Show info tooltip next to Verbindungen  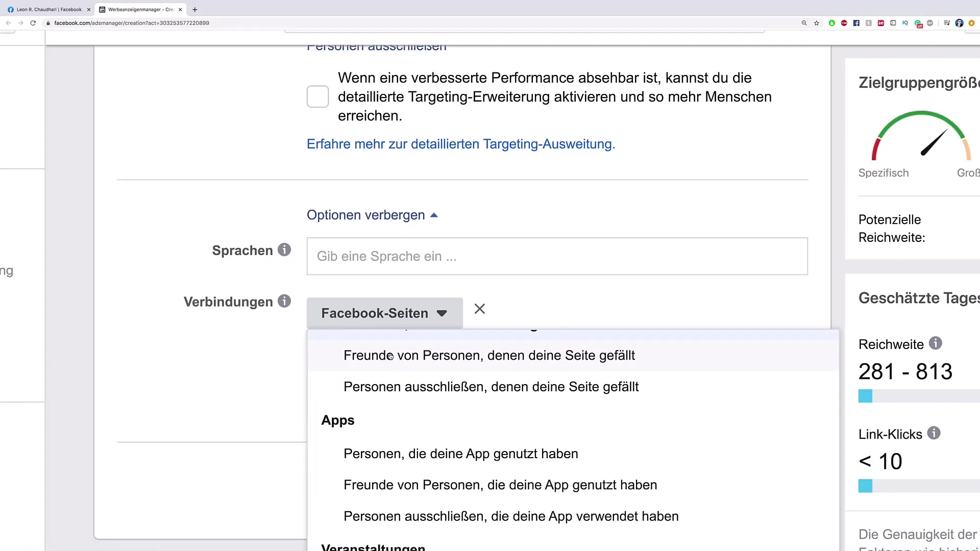[x=284, y=301]
